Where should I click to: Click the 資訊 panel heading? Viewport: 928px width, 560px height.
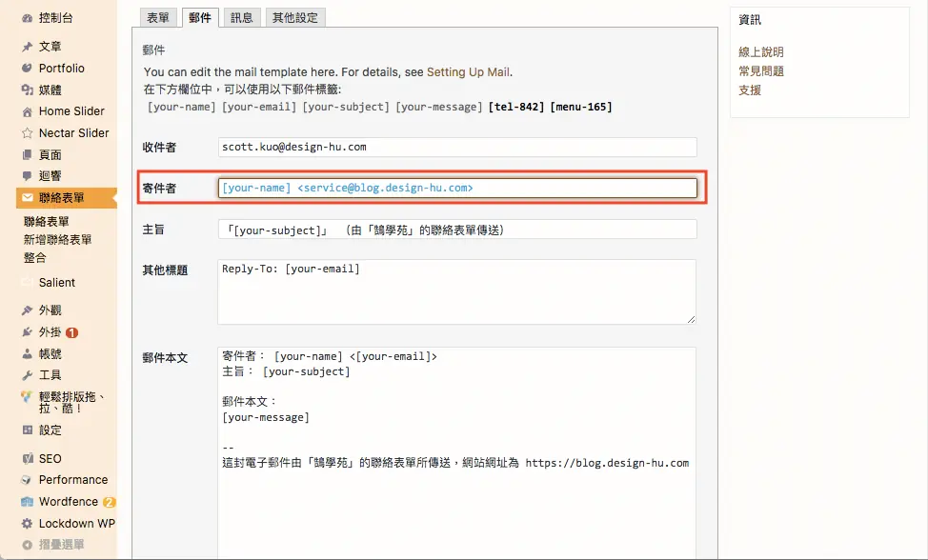[749, 19]
